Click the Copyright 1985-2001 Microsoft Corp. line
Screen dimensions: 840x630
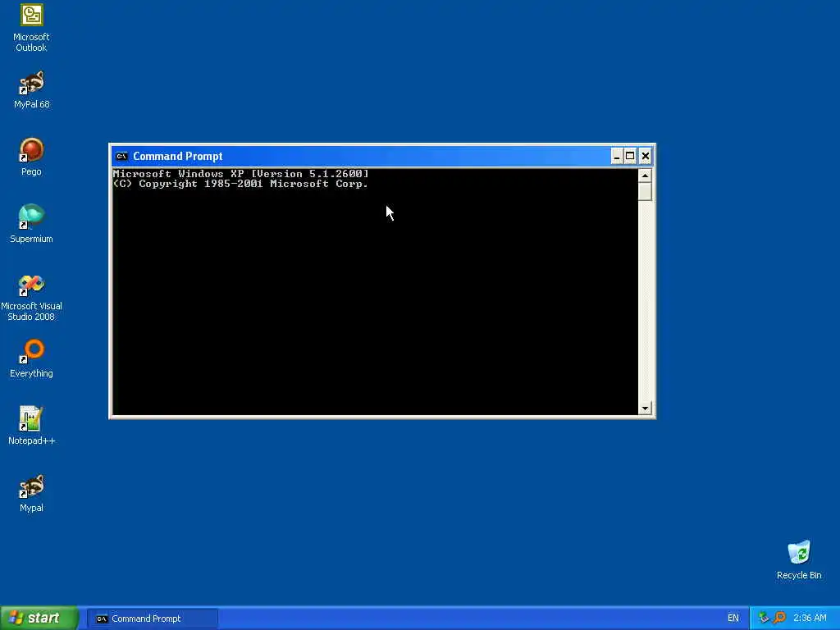240,184
